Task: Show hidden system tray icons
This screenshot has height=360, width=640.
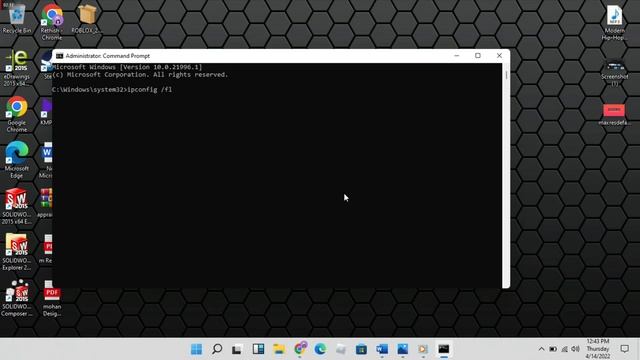Action: (x=541, y=349)
